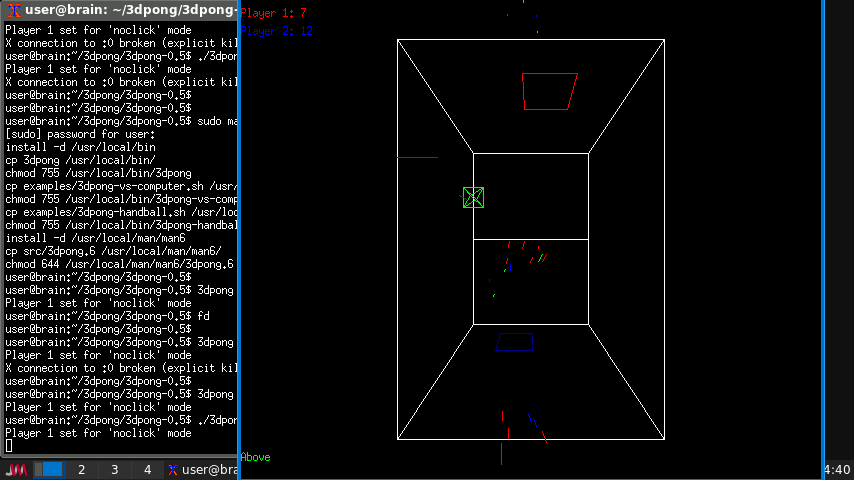Click the terminal window title bar icon
The width and height of the screenshot is (854, 480).
(x=12, y=12)
